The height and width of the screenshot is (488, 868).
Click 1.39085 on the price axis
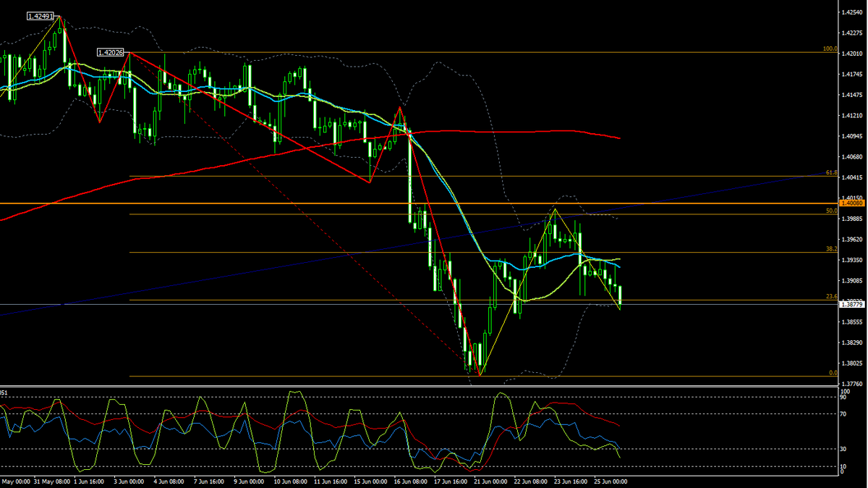pyautogui.click(x=852, y=280)
